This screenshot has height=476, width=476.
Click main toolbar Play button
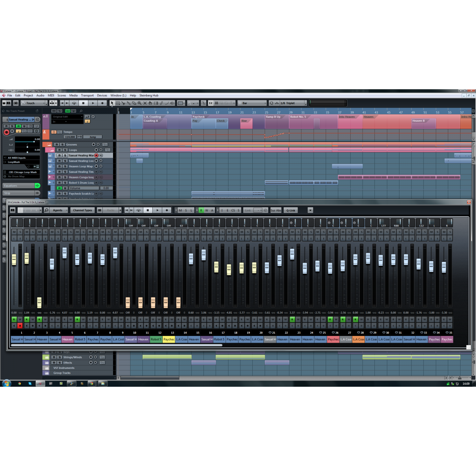click(93, 103)
